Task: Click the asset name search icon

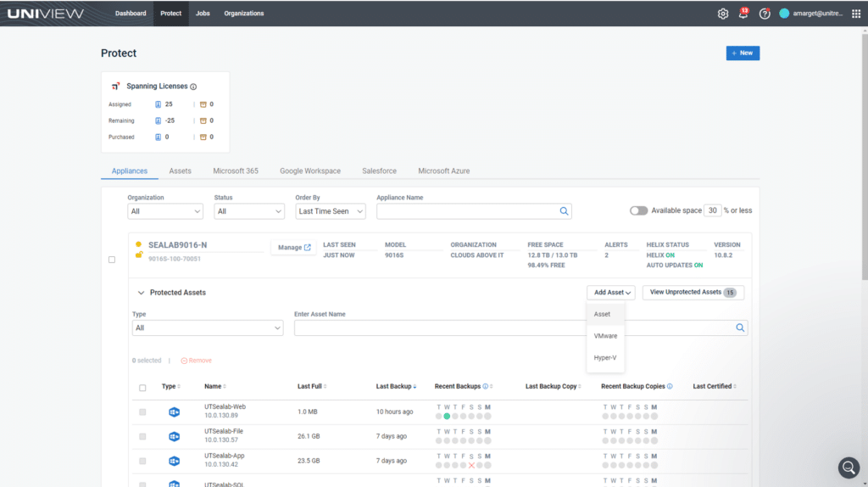Action: (739, 328)
